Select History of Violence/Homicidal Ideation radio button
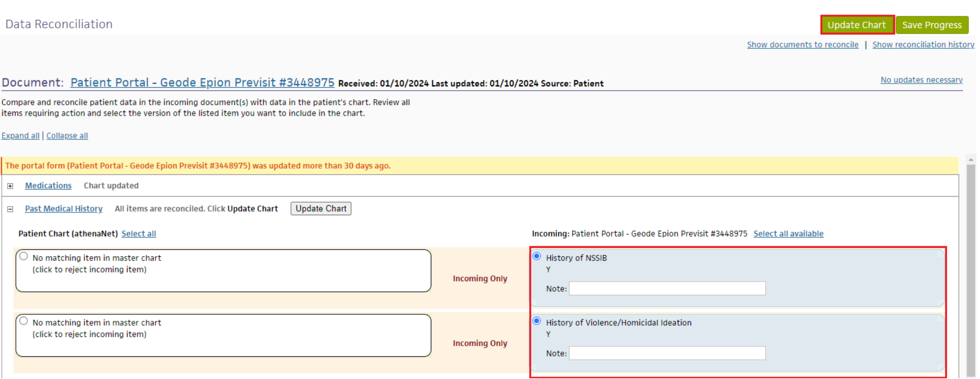980x379 pixels. pyautogui.click(x=537, y=321)
